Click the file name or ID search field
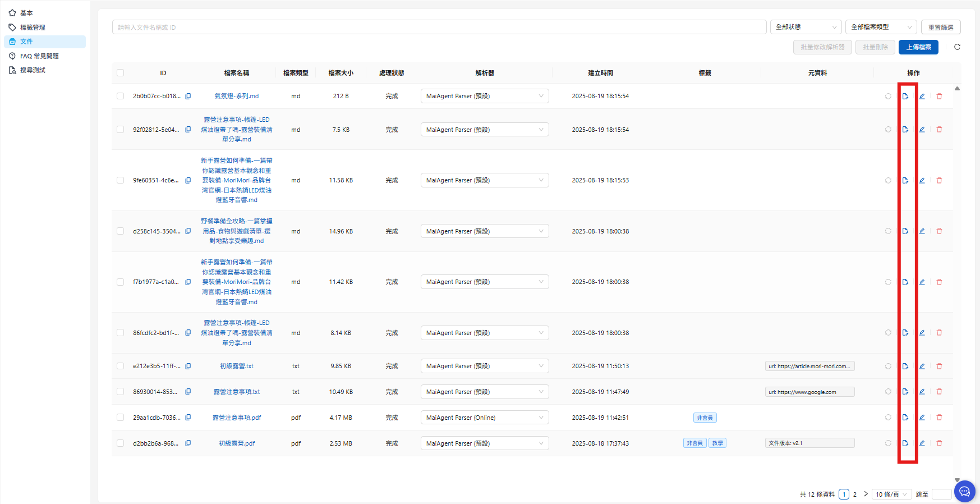 coord(439,27)
